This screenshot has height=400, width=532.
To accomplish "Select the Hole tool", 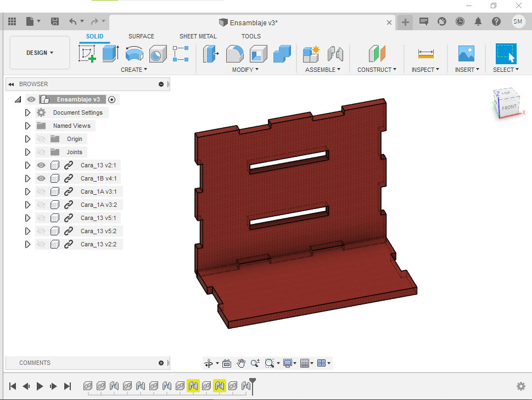I will coord(158,54).
